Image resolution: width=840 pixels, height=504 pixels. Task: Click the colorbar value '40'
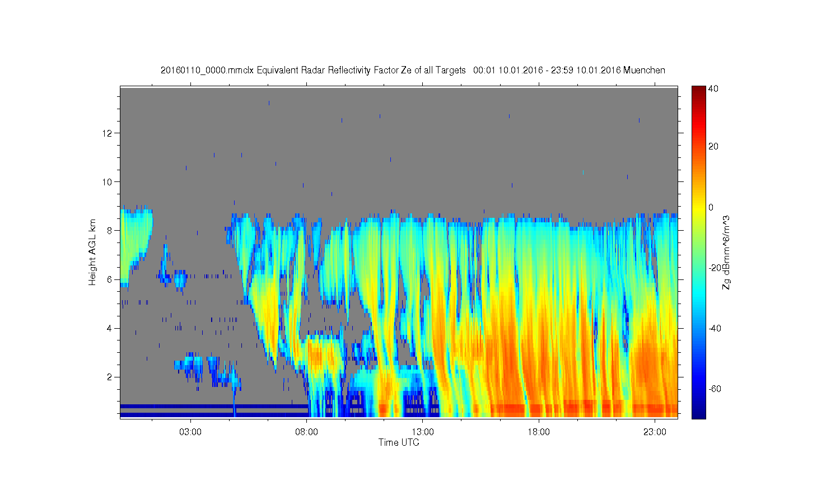(713, 88)
